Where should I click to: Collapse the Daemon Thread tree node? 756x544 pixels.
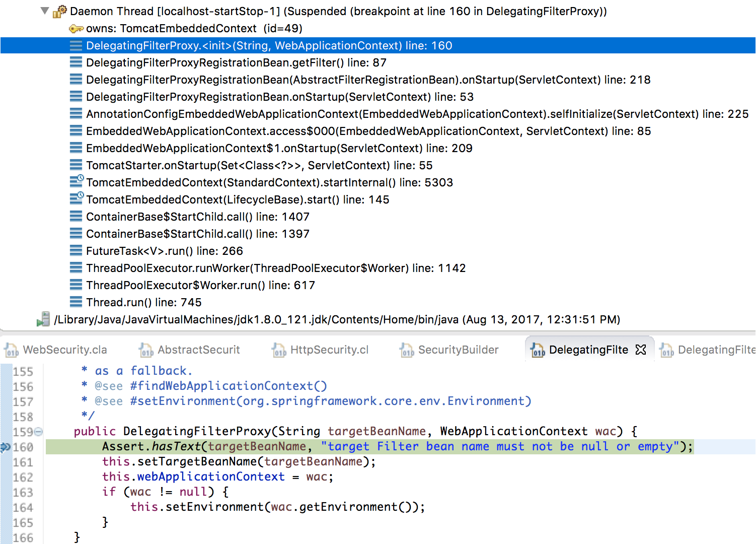[x=45, y=11]
